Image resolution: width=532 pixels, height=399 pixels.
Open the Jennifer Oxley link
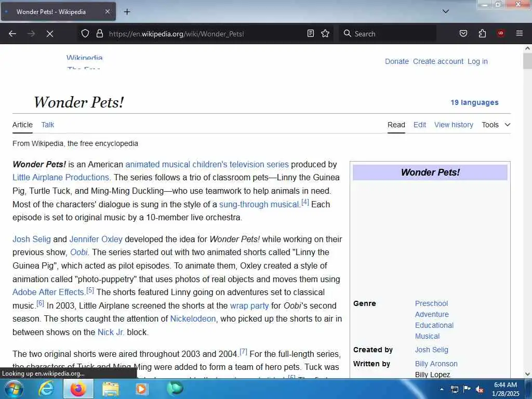(x=96, y=239)
